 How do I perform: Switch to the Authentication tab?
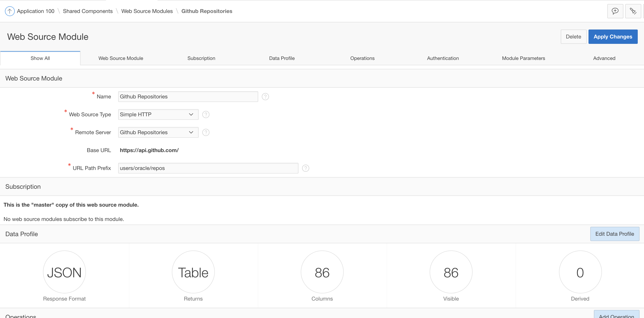pos(443,58)
